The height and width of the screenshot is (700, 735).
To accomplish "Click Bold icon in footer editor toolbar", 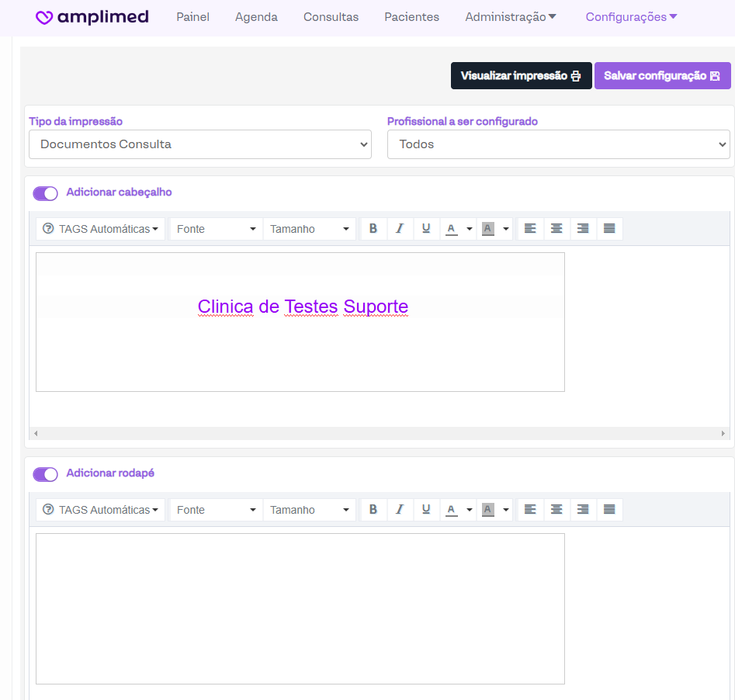I will tap(373, 510).
